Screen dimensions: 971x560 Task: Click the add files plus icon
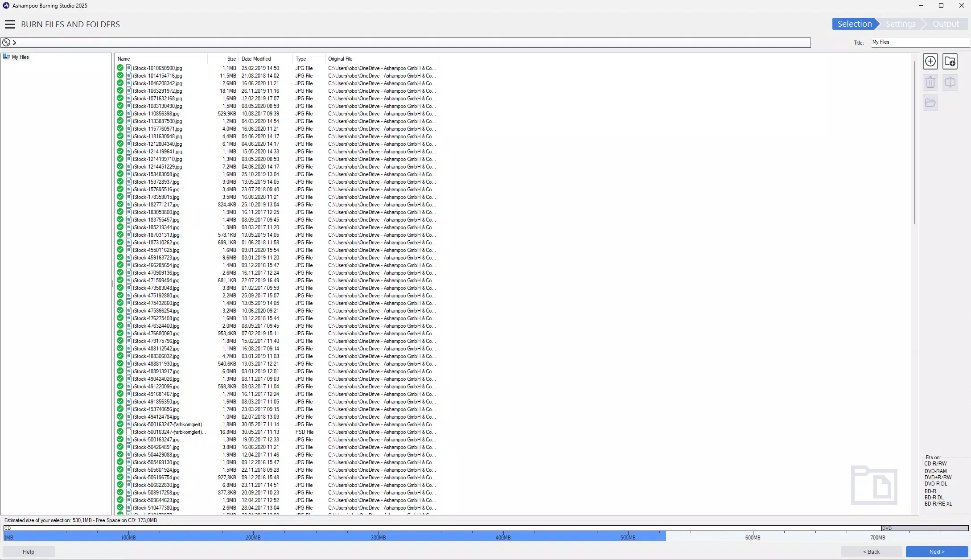[930, 62]
